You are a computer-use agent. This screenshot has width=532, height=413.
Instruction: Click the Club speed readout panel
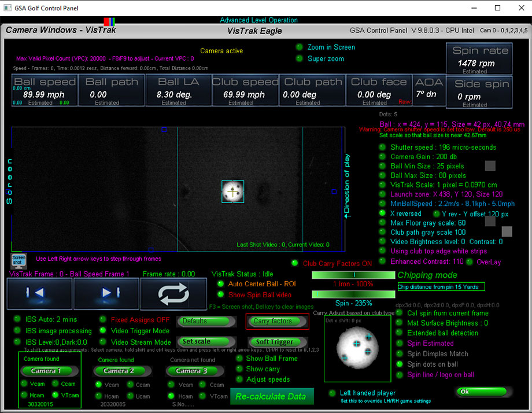point(245,90)
